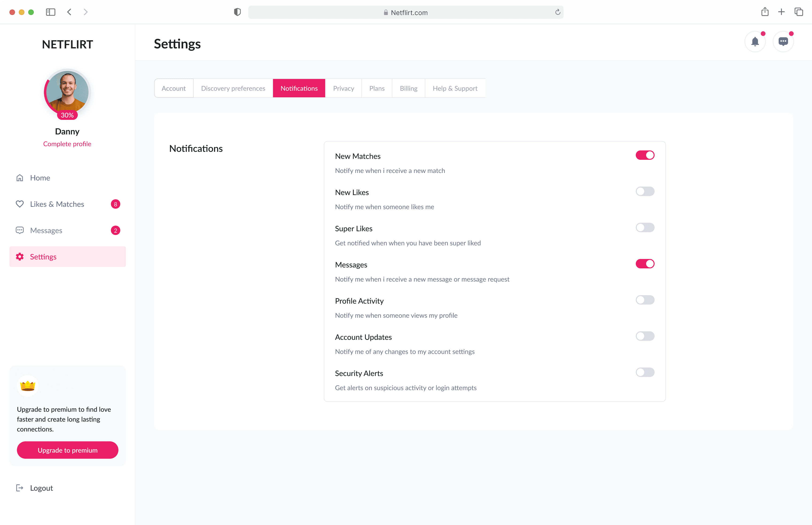Open the Discovery preferences tab
Image resolution: width=812 pixels, height=525 pixels.
[x=233, y=88]
